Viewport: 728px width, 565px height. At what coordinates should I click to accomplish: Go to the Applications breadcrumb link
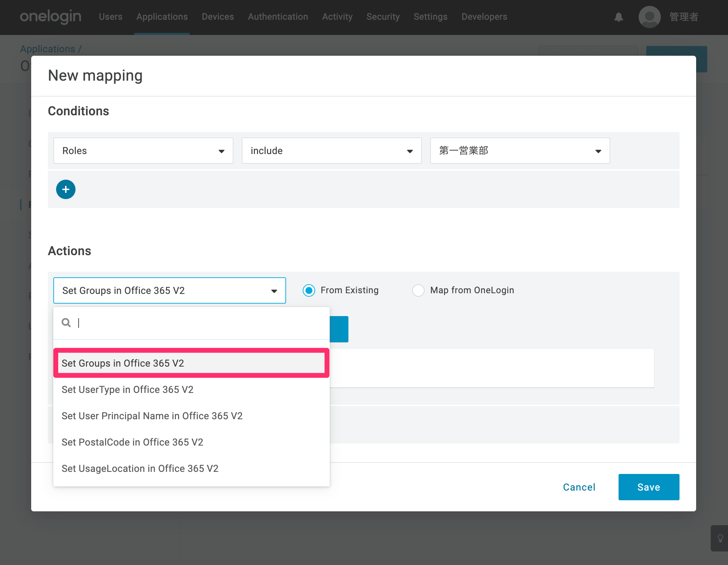click(47, 49)
